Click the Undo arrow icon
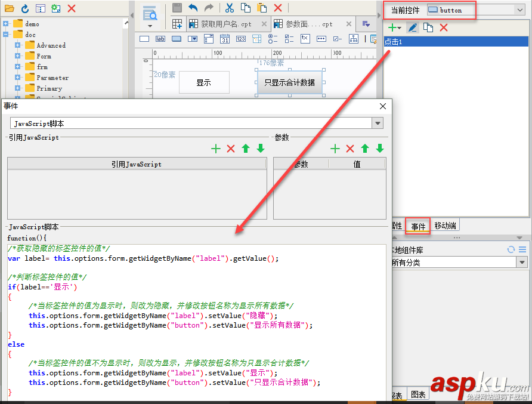Screen dimensions: 532x404 click(x=193, y=8)
